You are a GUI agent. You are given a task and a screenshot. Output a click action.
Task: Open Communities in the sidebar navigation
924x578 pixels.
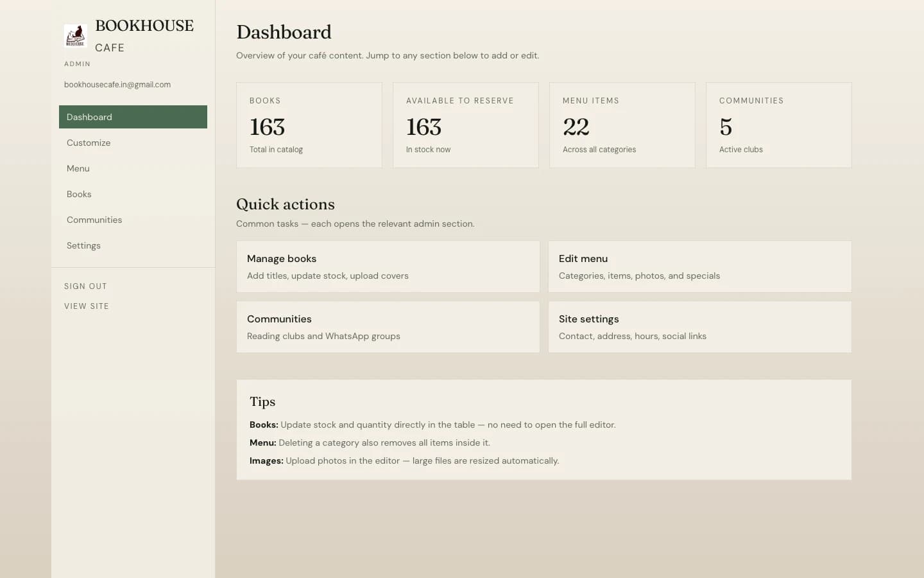(x=133, y=220)
